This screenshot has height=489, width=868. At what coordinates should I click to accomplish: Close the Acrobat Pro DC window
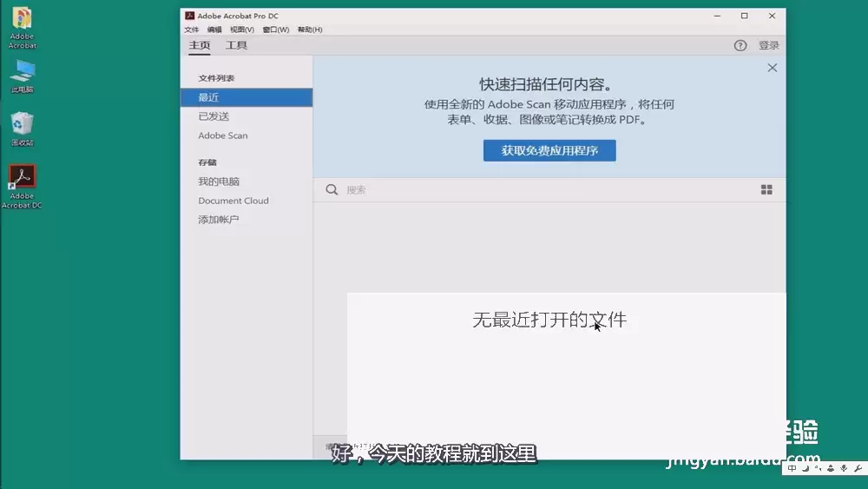773,16
